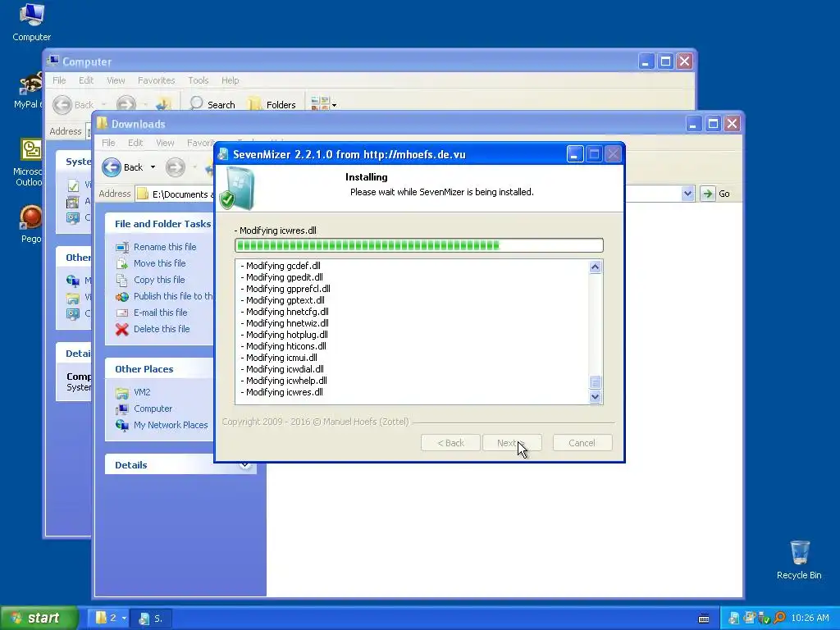
Task: Click the keyboard icon on the taskbar
Action: click(x=704, y=619)
